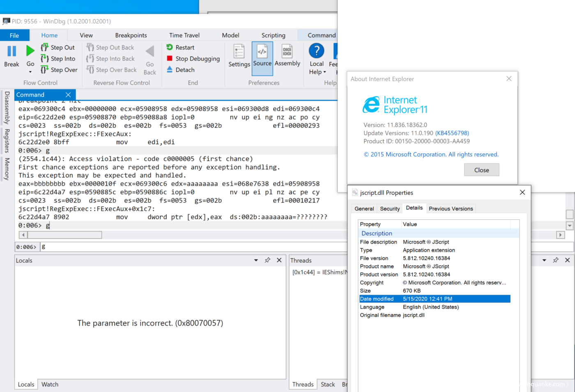The width and height of the screenshot is (575, 392).
Task: Click the Step Into icon
Action: coord(44,59)
